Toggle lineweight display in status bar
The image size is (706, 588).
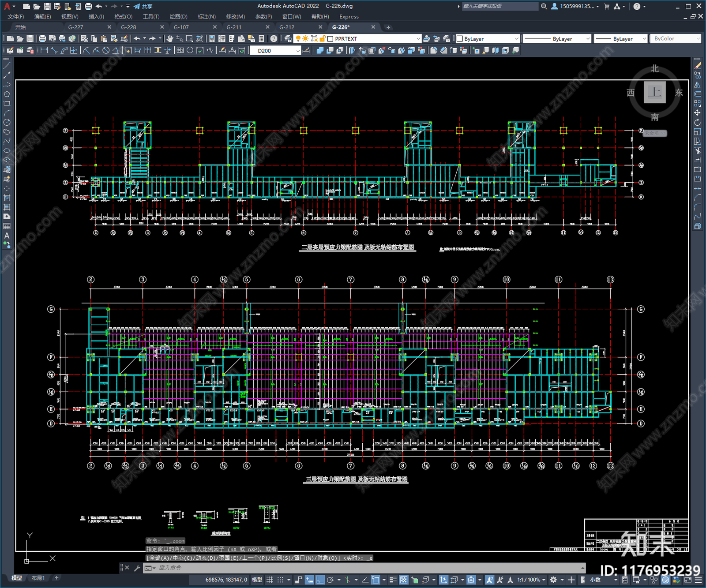pos(393,580)
